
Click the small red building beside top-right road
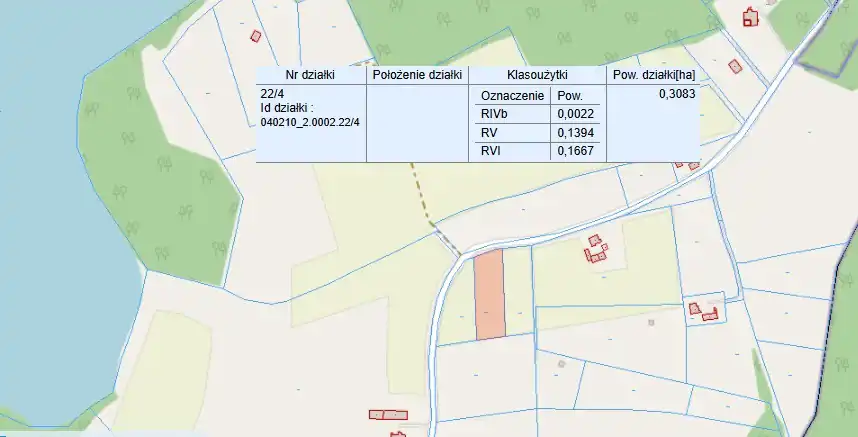click(x=735, y=66)
